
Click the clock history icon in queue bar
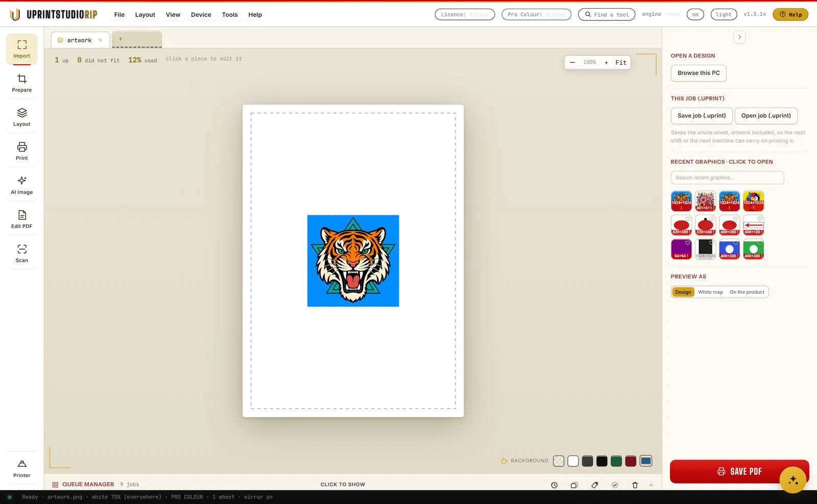554,485
